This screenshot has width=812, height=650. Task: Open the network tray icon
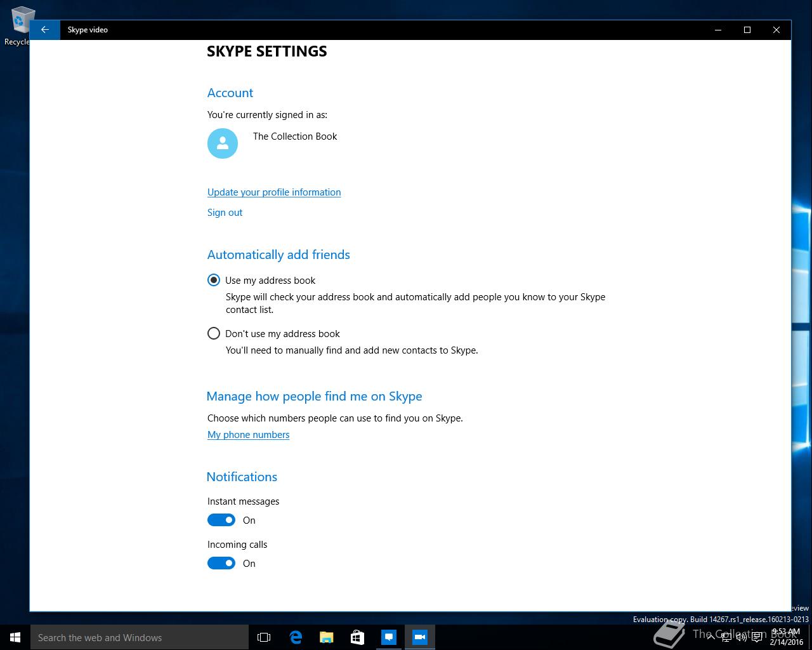click(726, 637)
